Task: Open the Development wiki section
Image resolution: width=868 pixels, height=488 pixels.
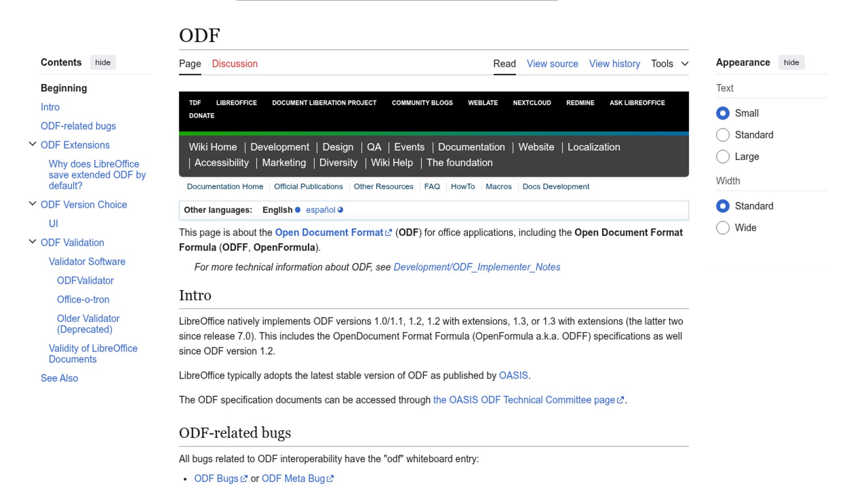Action: point(280,147)
